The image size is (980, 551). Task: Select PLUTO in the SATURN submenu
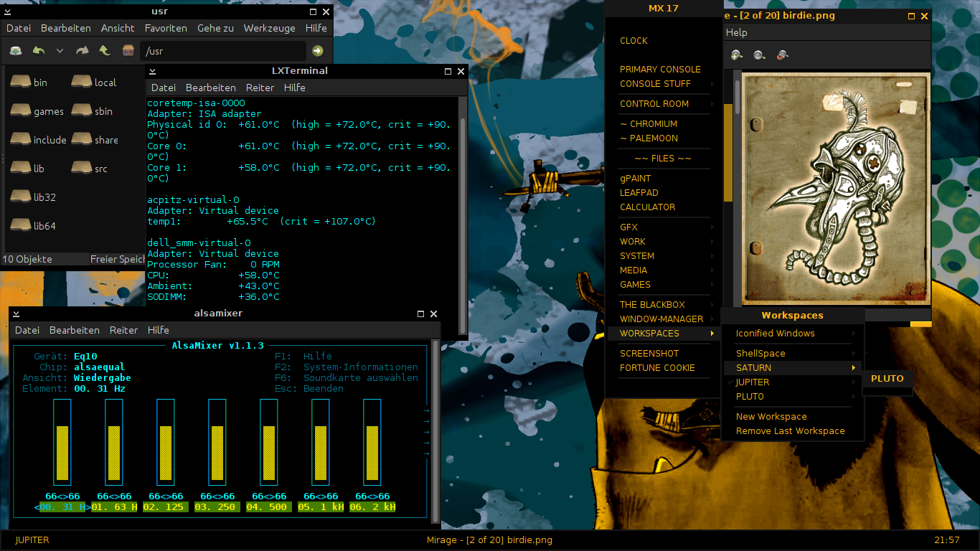point(887,379)
